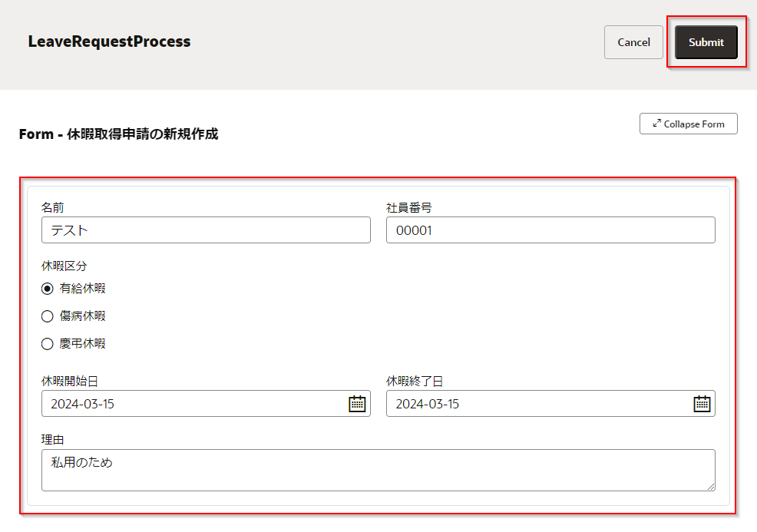
Task: Focus the 理由 text area
Action: point(378,470)
